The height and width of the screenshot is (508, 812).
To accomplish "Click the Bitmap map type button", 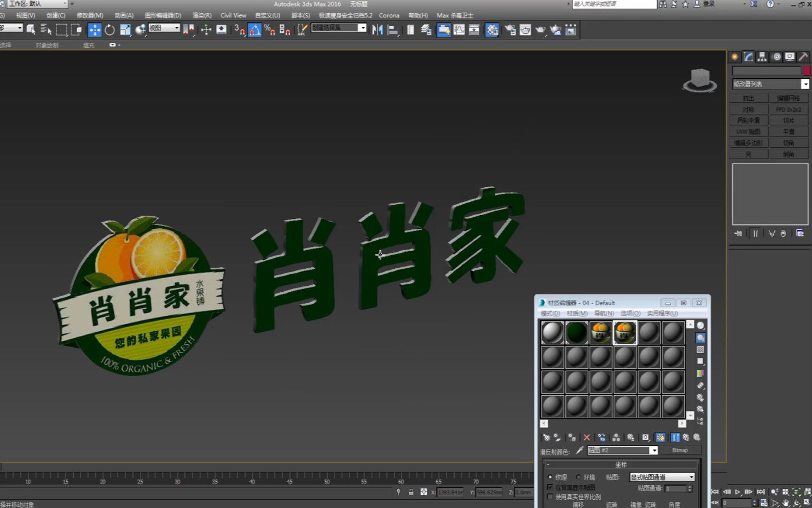I will (x=680, y=451).
